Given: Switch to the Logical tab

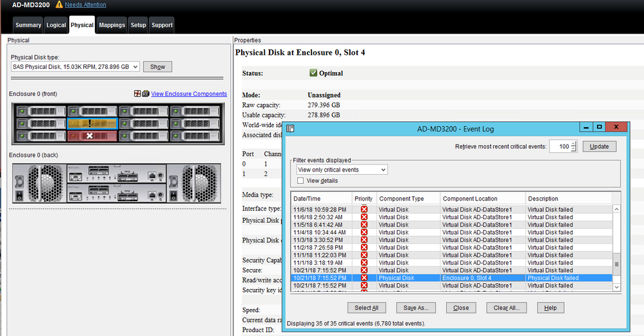Looking at the screenshot, I should pos(56,25).
